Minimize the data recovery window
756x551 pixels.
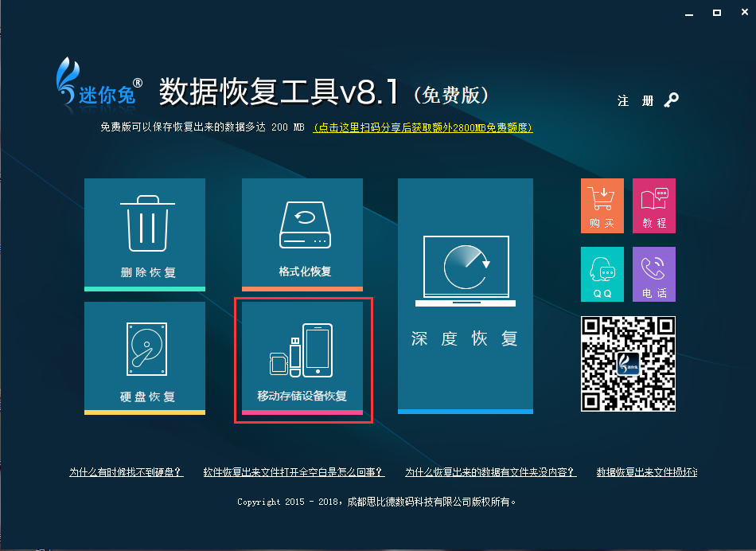[x=689, y=14]
